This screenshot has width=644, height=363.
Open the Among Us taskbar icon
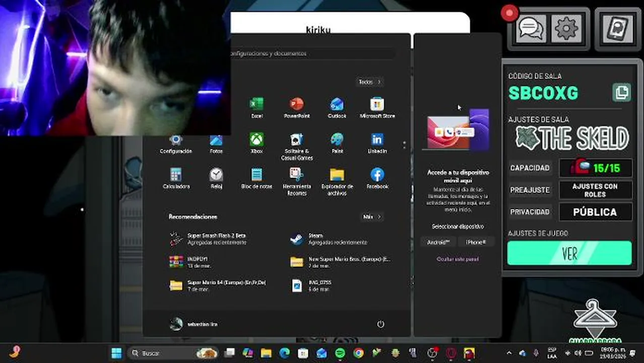(469, 353)
